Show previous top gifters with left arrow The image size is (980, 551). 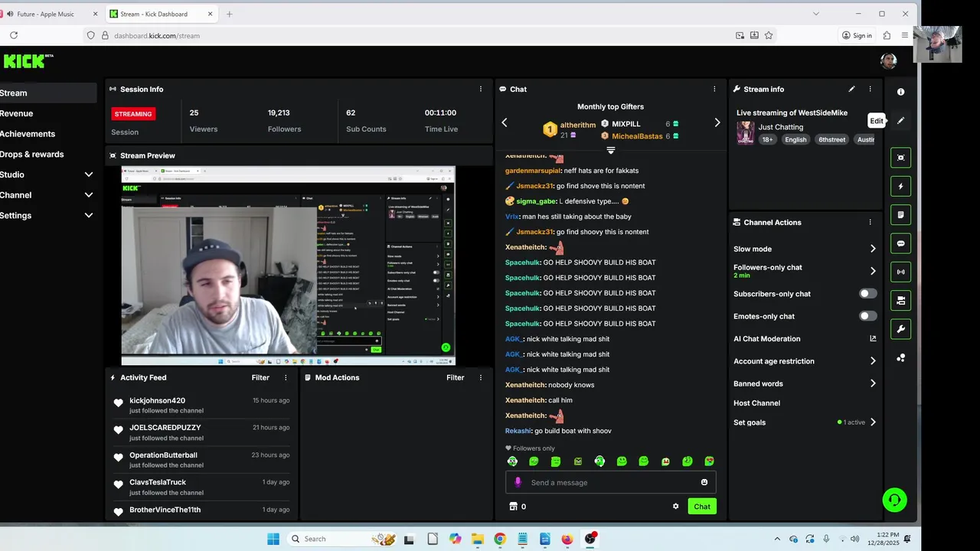point(504,122)
